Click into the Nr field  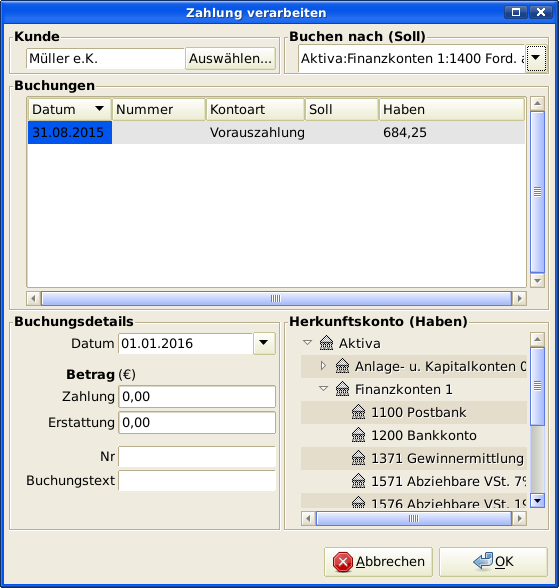pyautogui.click(x=197, y=456)
